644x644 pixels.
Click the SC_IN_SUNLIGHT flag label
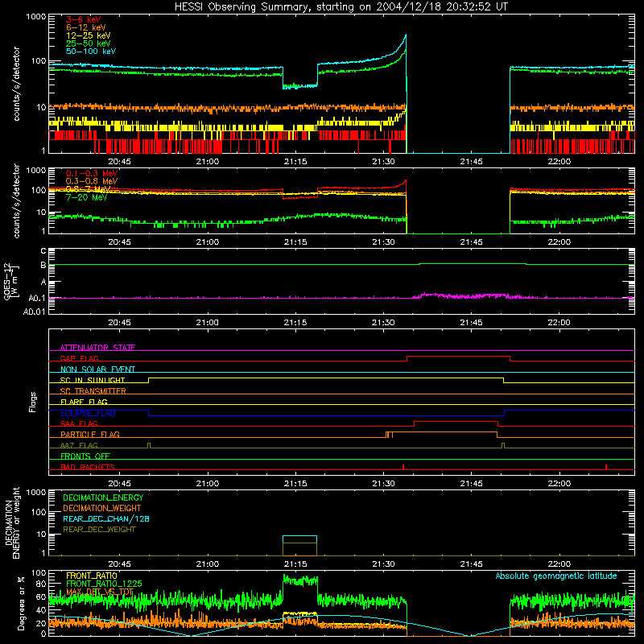click(93, 380)
